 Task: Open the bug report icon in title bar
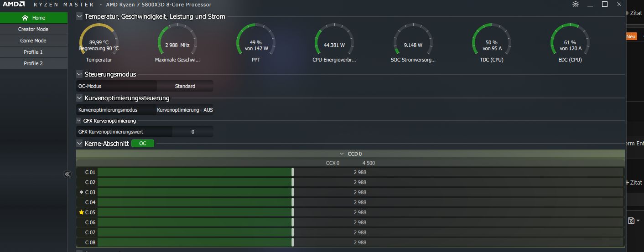click(x=576, y=5)
